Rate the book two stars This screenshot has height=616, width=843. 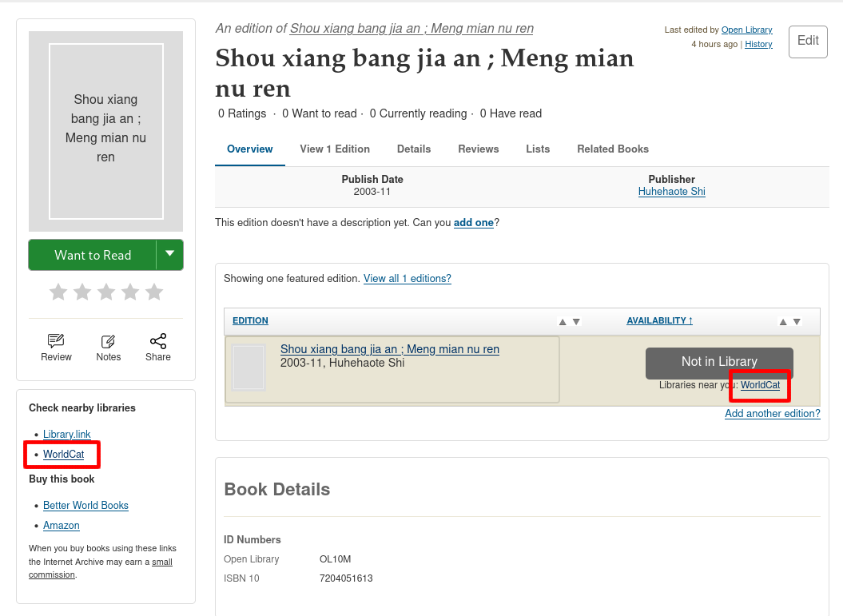point(82,292)
